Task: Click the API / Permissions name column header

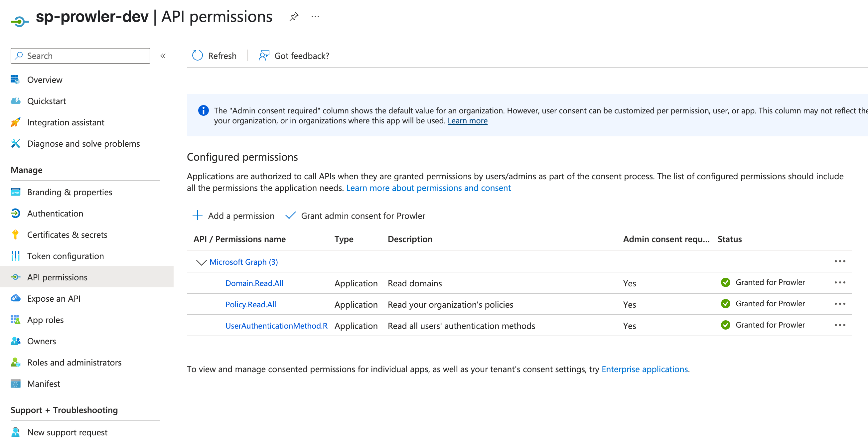Action: 239,239
